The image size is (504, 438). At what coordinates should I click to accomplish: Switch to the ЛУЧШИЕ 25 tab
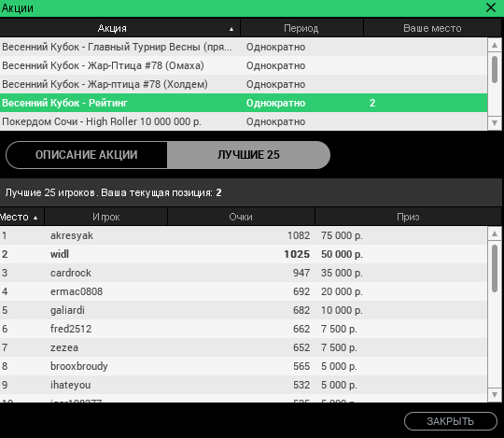pyautogui.click(x=248, y=155)
